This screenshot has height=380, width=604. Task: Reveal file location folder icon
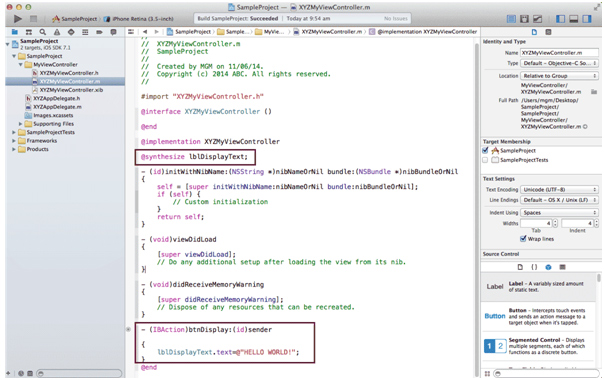594,92
